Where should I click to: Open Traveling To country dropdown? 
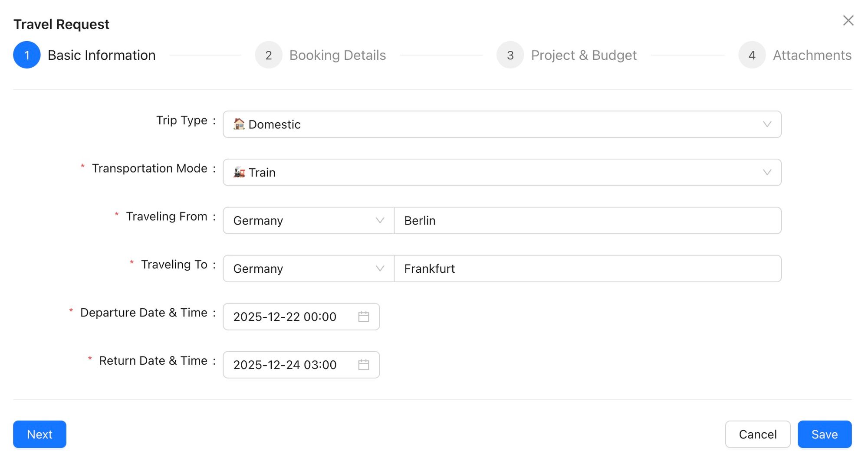tap(308, 269)
